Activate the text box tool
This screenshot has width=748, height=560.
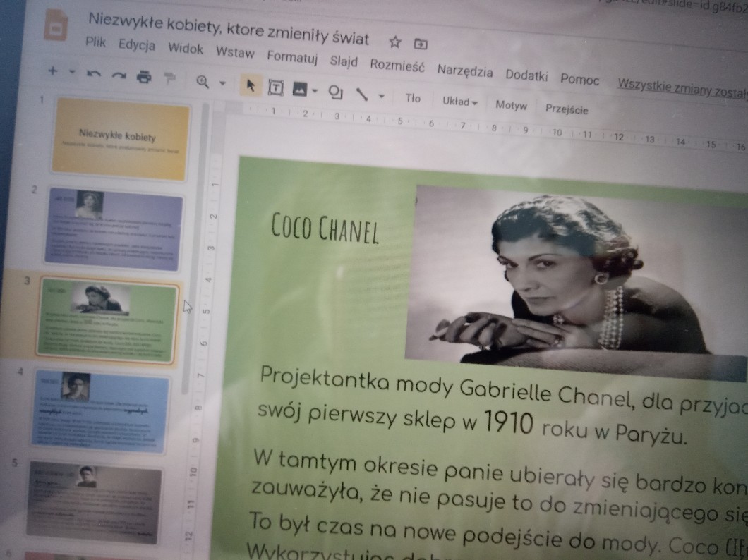click(x=276, y=87)
